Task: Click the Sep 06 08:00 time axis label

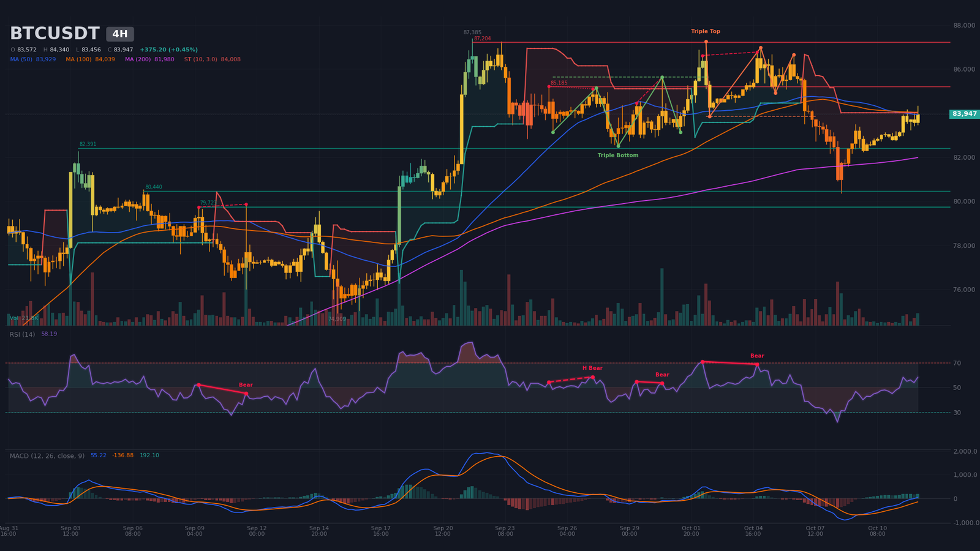Action: [132, 531]
